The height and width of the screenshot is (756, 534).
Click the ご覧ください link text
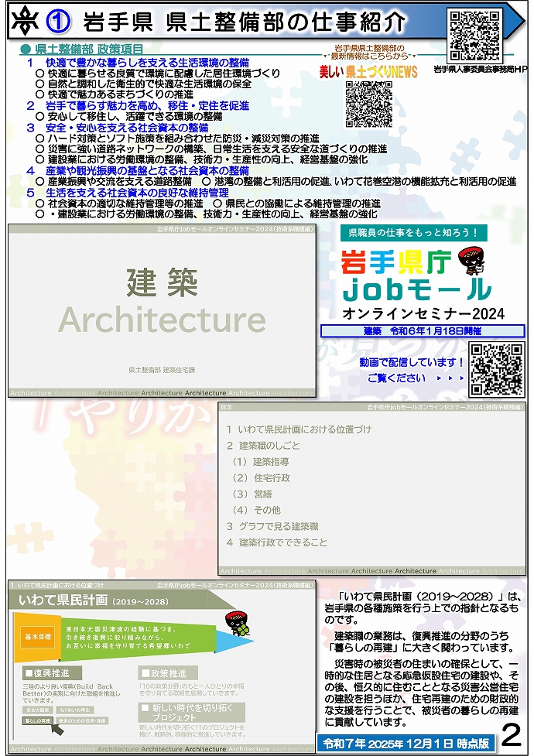tap(396, 378)
